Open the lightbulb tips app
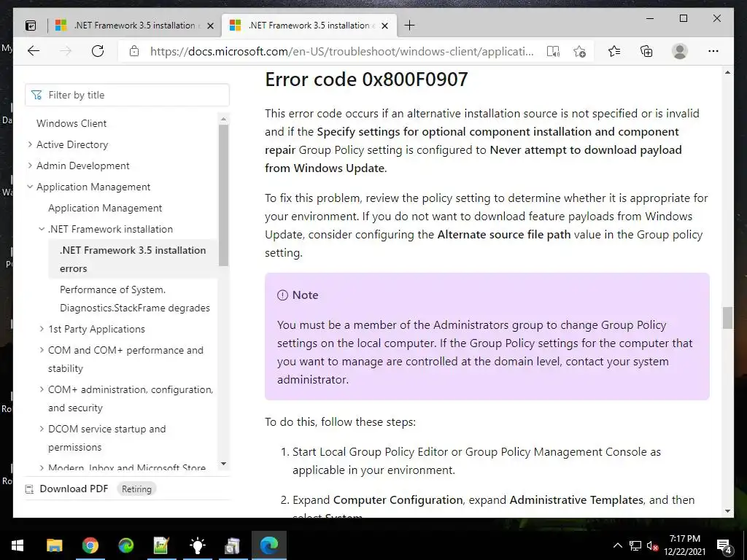Viewport: 747px width, 560px height. click(x=197, y=545)
